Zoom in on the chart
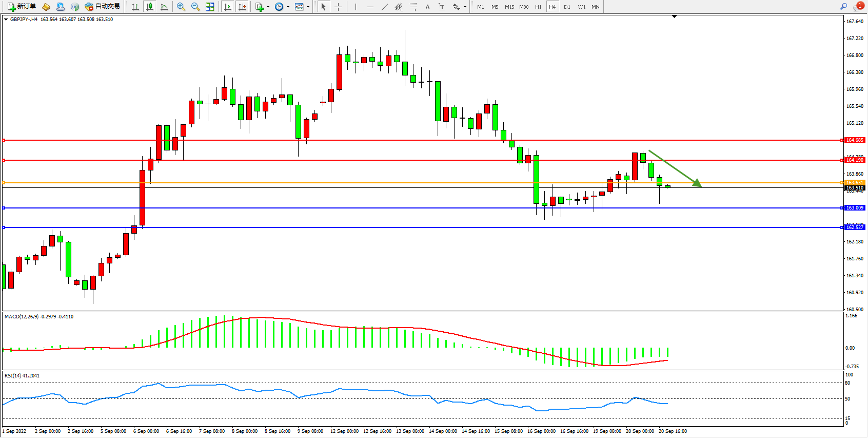Image resolution: width=868 pixels, height=438 pixels. coord(181,7)
